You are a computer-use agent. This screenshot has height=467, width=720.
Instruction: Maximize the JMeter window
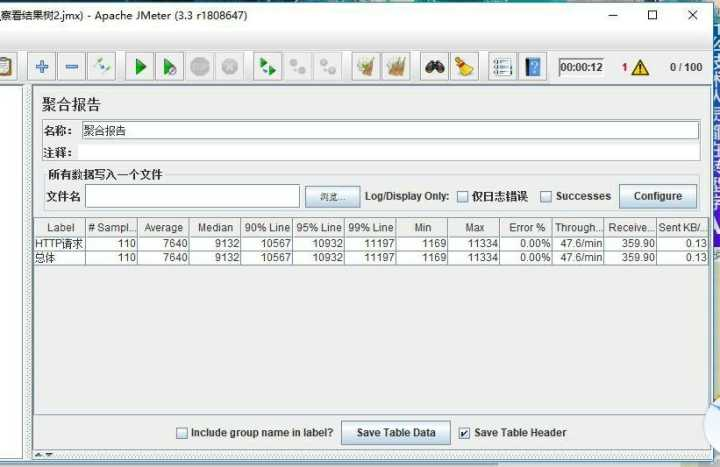652,15
